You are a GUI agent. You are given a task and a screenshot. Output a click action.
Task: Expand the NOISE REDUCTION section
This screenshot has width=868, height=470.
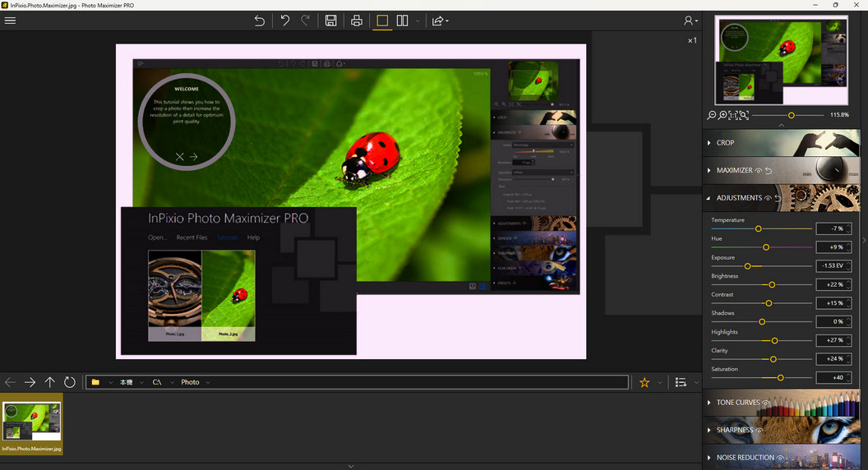[x=709, y=458]
